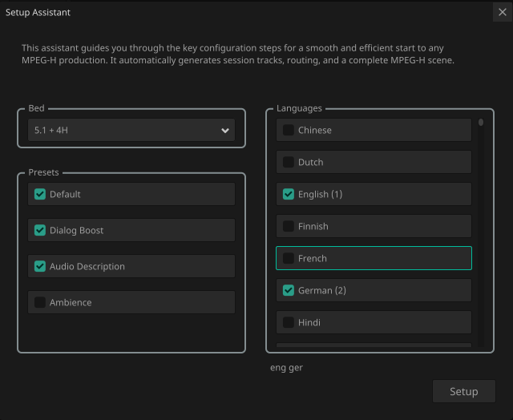This screenshot has height=420, width=513.
Task: Click the 'Presets' group label
Action: (x=43, y=172)
